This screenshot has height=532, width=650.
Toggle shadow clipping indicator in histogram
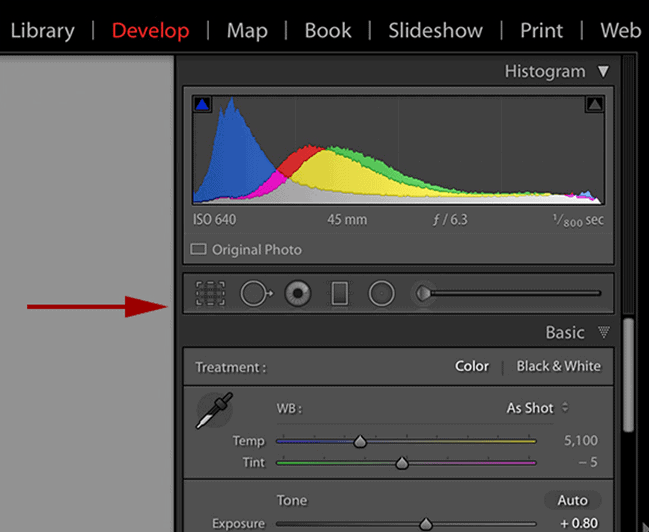(x=202, y=103)
